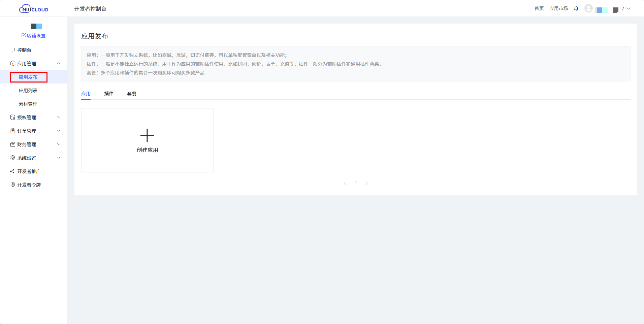
Task: Click the plus icon to create app
Action: click(x=147, y=135)
